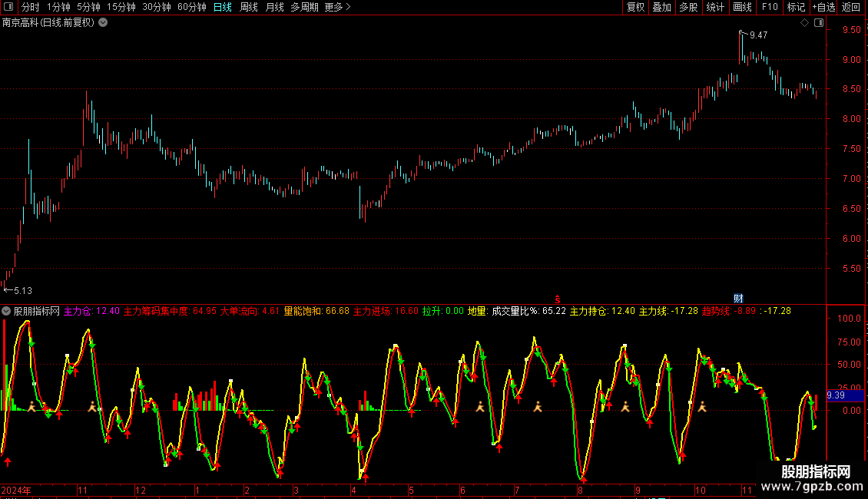Screen dimensions: 868x499
Task: Open the 多周期 multi-period view
Action: (304, 7)
